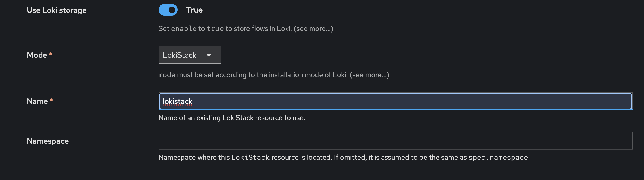This screenshot has width=644, height=180.
Task: Click the "spec.namespace" code text
Action: tap(498, 158)
